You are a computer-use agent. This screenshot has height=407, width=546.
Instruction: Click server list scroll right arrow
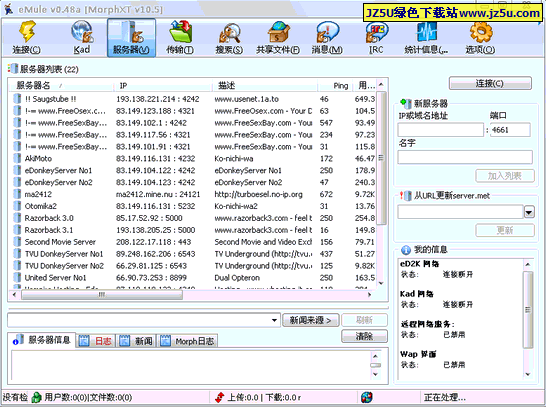369,295
